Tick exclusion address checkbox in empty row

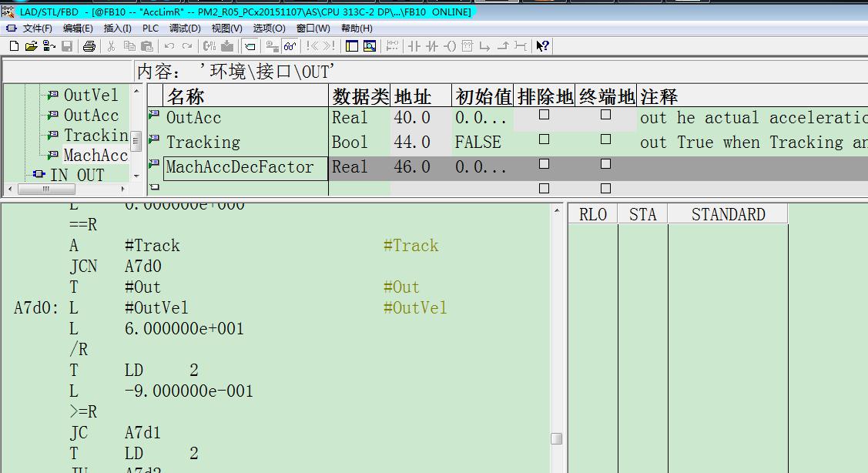pyautogui.click(x=545, y=188)
